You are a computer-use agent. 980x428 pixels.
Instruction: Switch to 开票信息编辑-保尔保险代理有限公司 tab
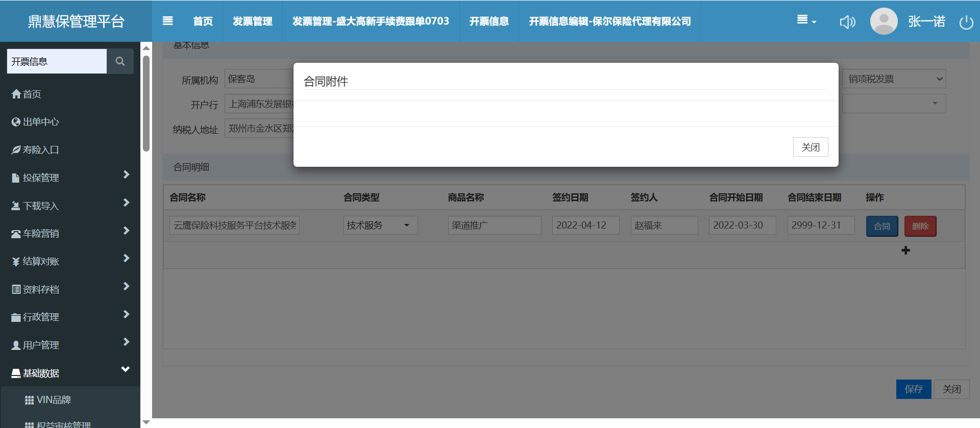[610, 21]
